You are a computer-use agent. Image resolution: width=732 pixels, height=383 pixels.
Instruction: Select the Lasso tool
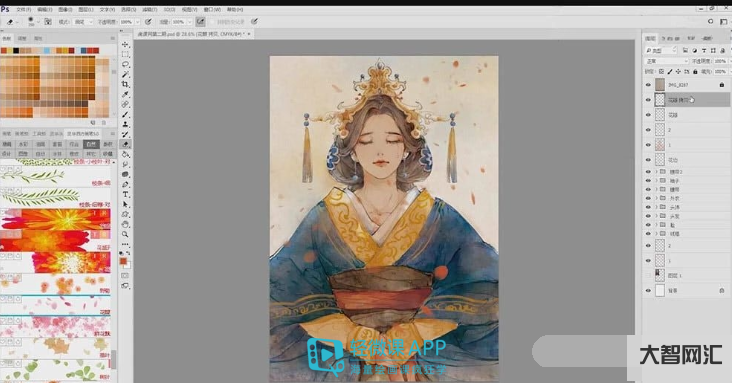[x=125, y=64]
